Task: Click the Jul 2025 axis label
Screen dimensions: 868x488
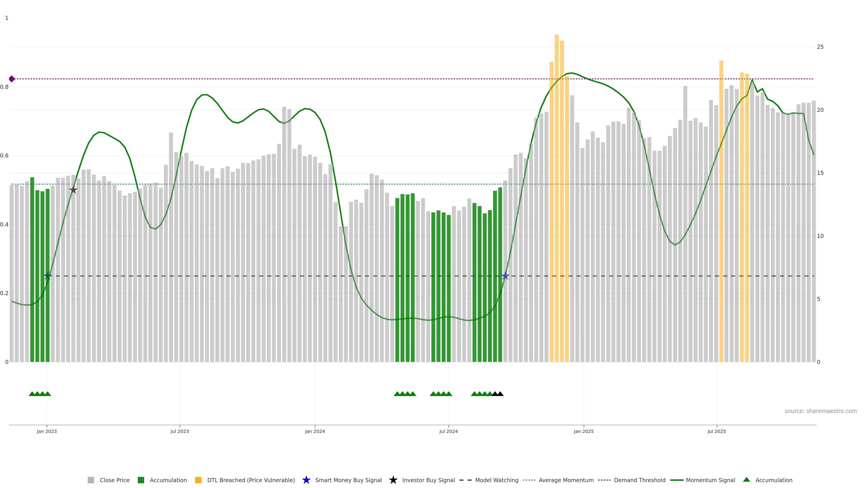Action: click(x=716, y=431)
